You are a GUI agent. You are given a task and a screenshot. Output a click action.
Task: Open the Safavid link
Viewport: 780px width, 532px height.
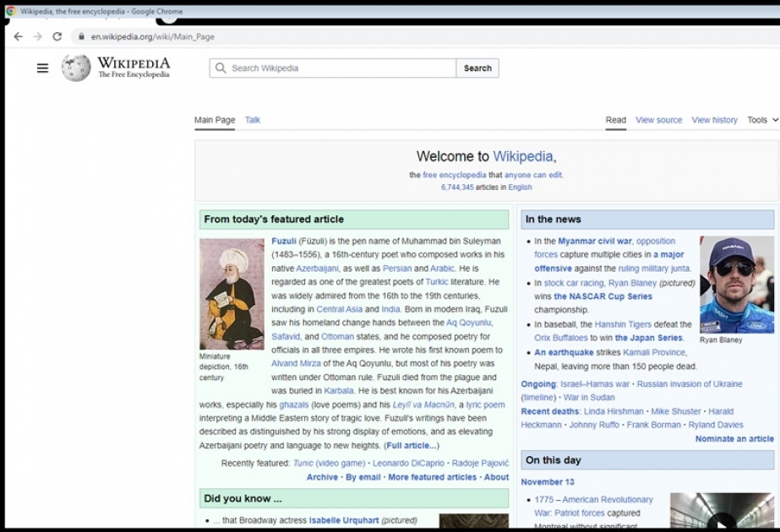(x=286, y=337)
